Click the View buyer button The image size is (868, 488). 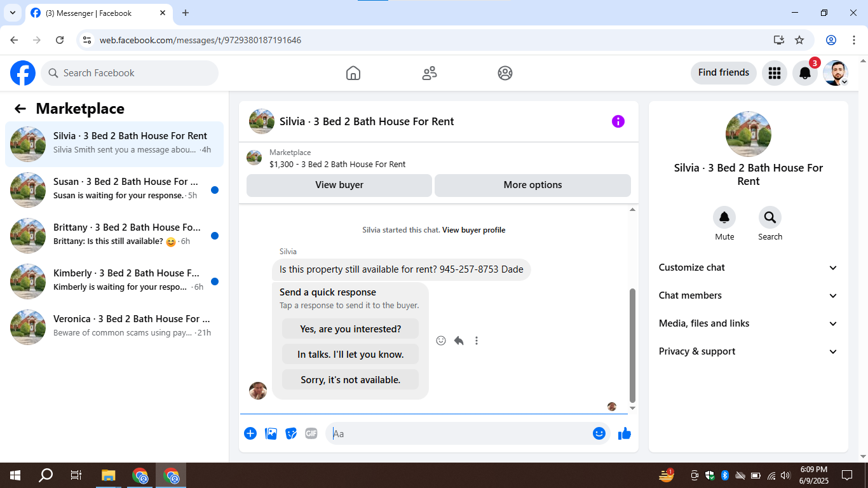pyautogui.click(x=339, y=185)
